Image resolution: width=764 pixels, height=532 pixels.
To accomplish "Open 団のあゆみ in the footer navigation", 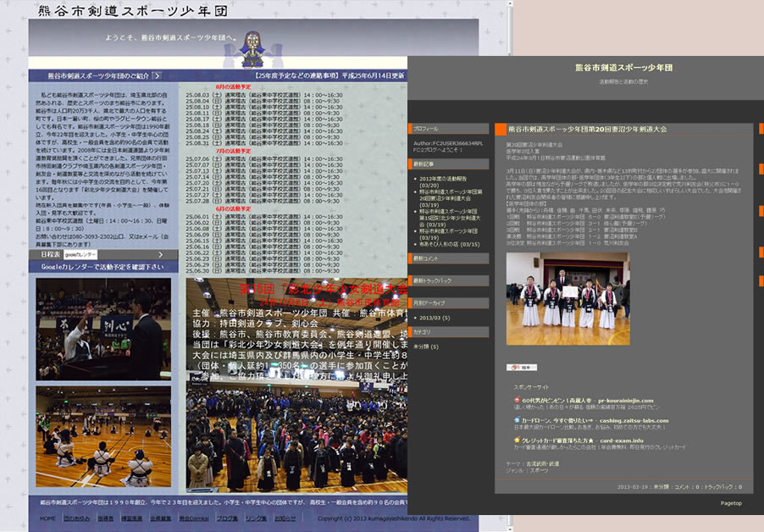I will click(x=77, y=518).
